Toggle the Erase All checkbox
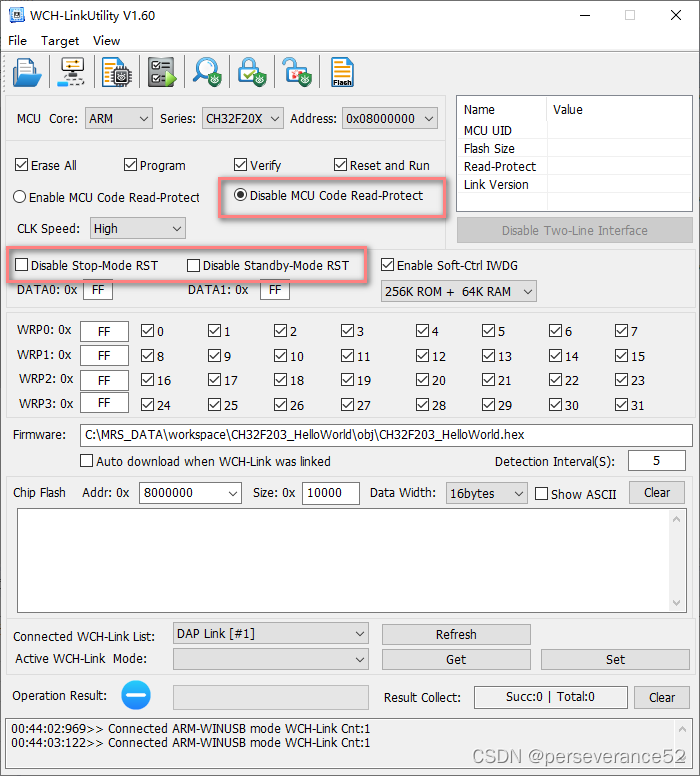 pos(21,164)
